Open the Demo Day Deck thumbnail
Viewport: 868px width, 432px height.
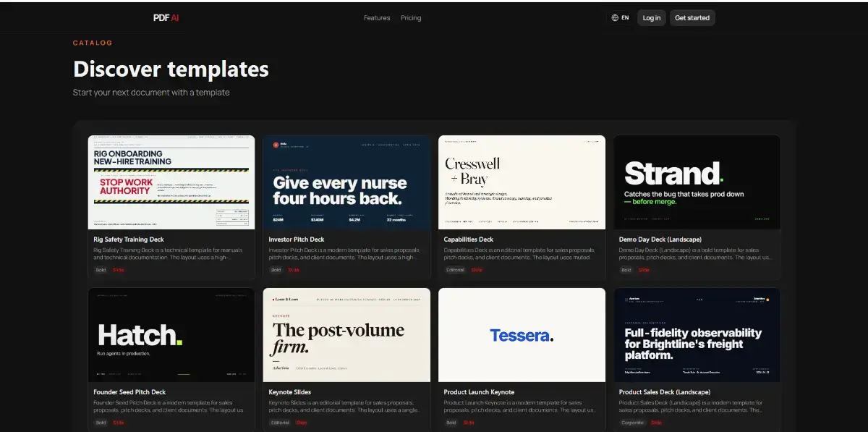(x=697, y=182)
